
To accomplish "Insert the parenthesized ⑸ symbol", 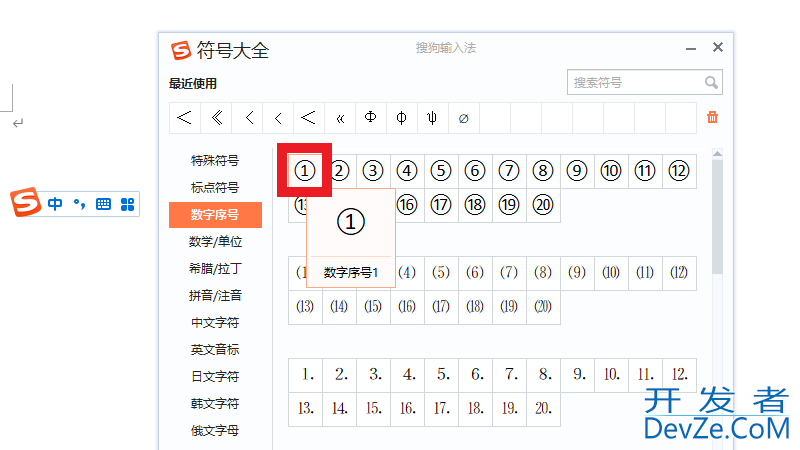I will coord(441,273).
